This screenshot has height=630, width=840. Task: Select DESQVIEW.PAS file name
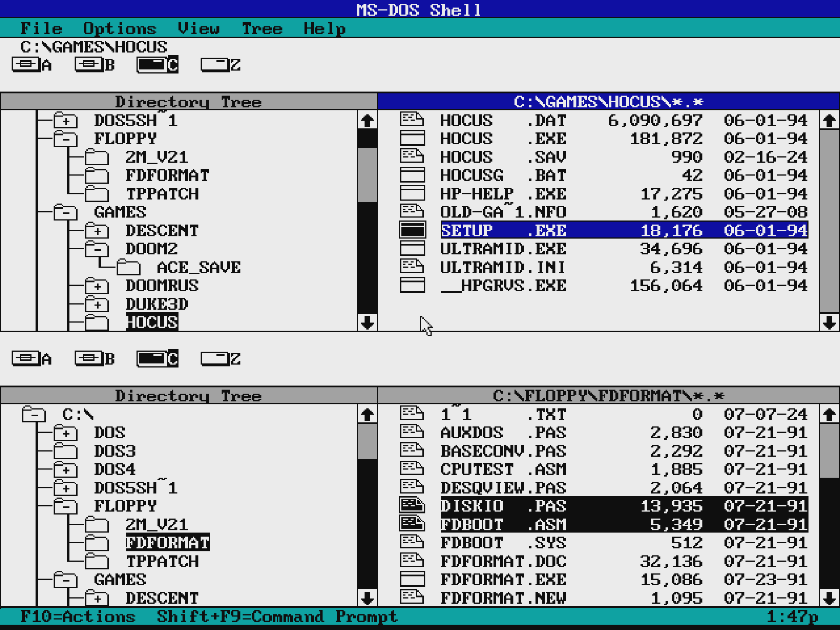503,488
